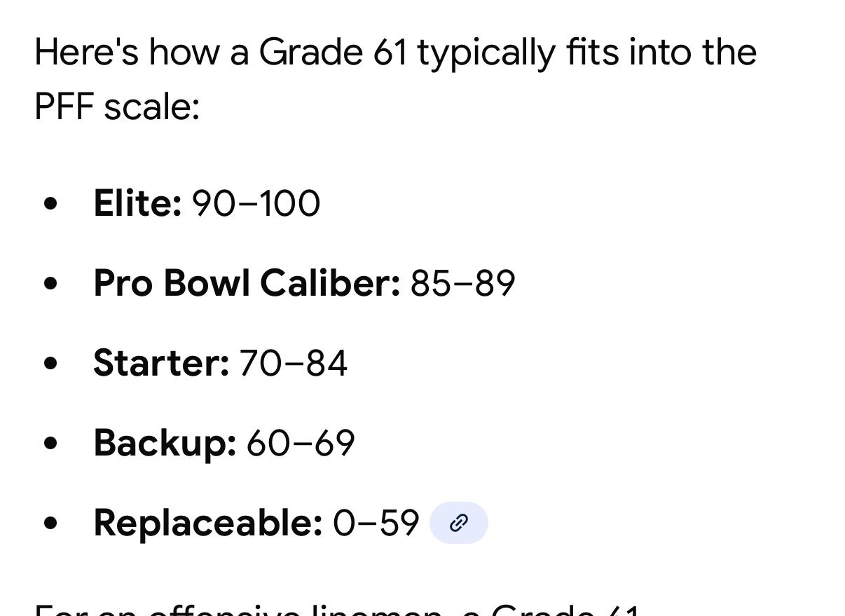
Task: Click the word typically in the intro
Action: [x=485, y=53]
